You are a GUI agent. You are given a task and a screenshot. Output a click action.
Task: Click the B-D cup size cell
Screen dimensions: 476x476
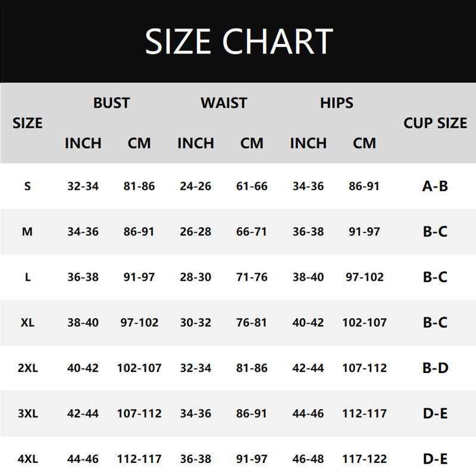[x=435, y=368]
